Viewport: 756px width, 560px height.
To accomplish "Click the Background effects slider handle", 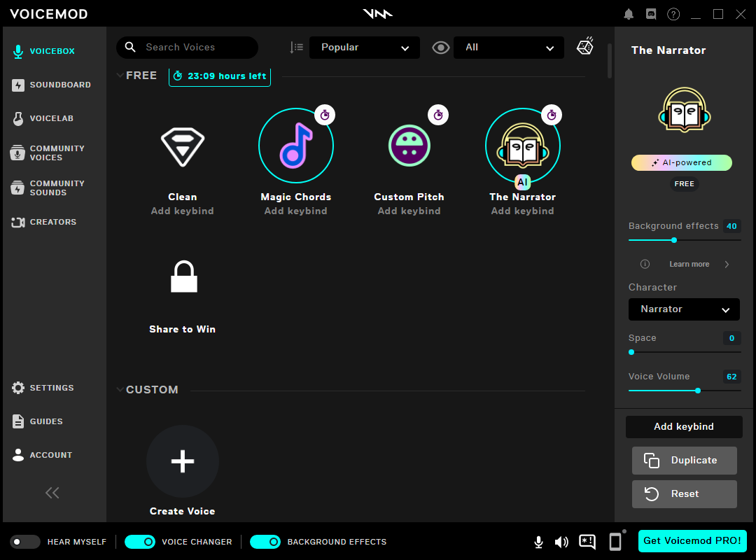I will click(x=674, y=240).
